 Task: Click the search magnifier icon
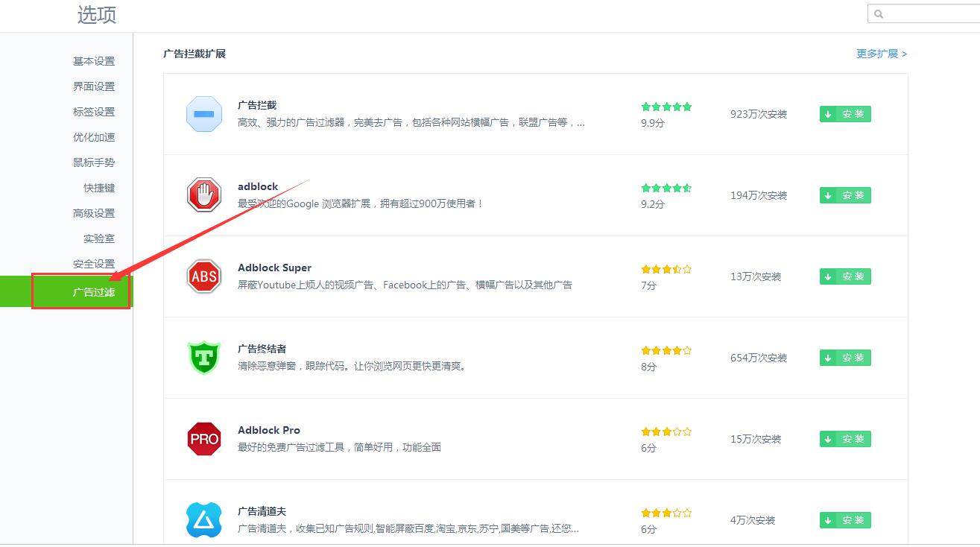coord(880,13)
